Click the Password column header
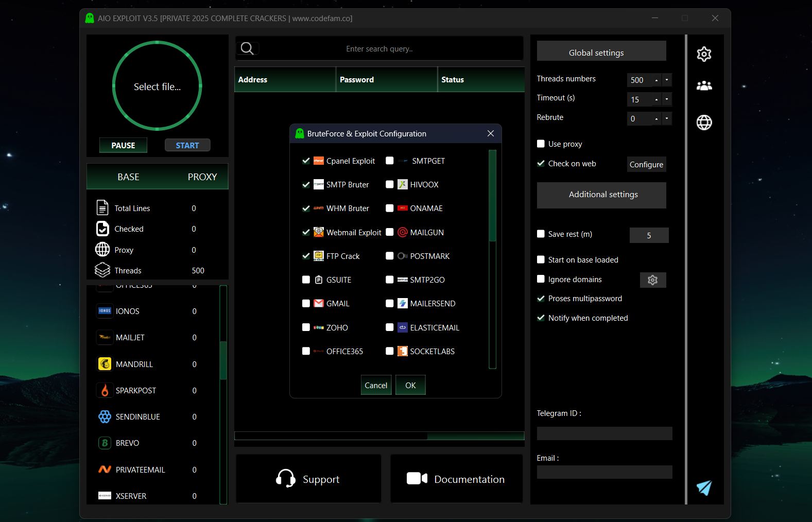The width and height of the screenshot is (812, 522). coord(387,79)
